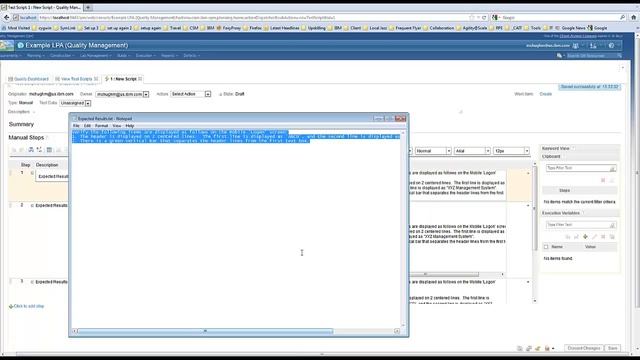The height and width of the screenshot is (360, 640).
Task: Click the Create work item link
Action: click(x=546, y=94)
